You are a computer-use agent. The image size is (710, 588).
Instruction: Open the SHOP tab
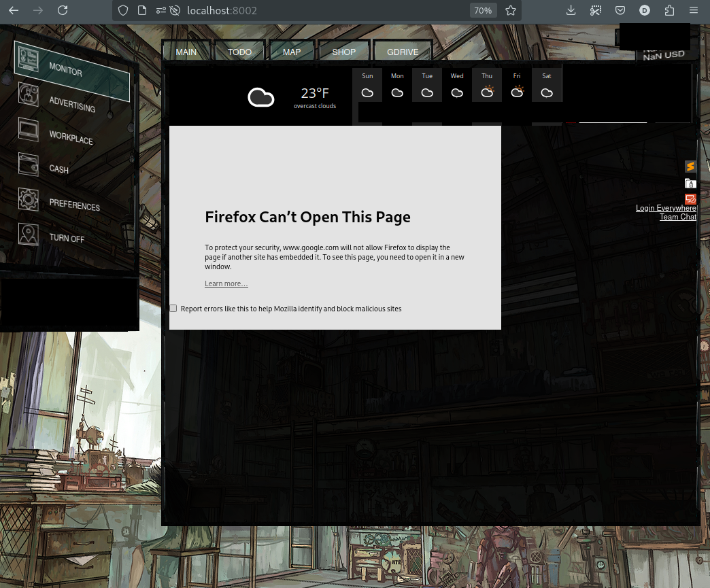[343, 52]
